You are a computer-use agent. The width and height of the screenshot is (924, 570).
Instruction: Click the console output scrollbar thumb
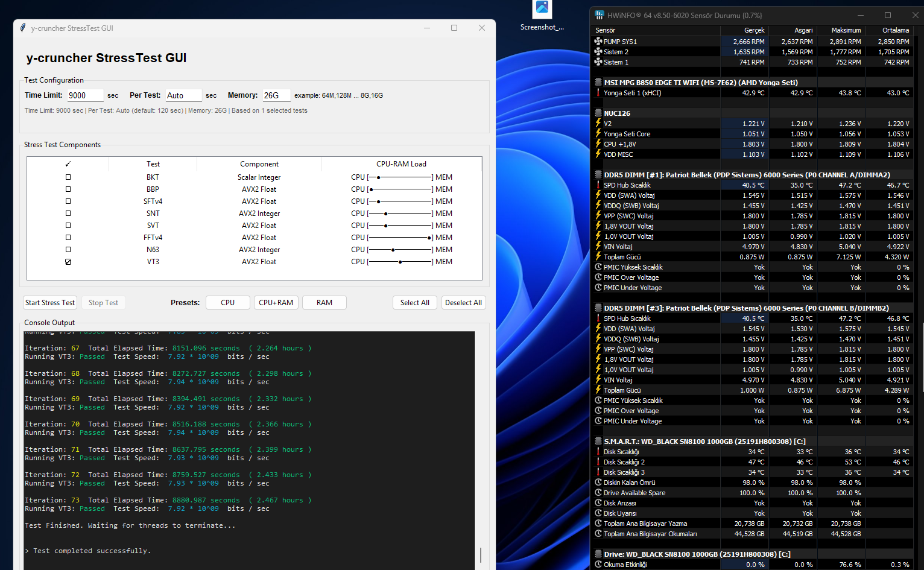coord(481,555)
